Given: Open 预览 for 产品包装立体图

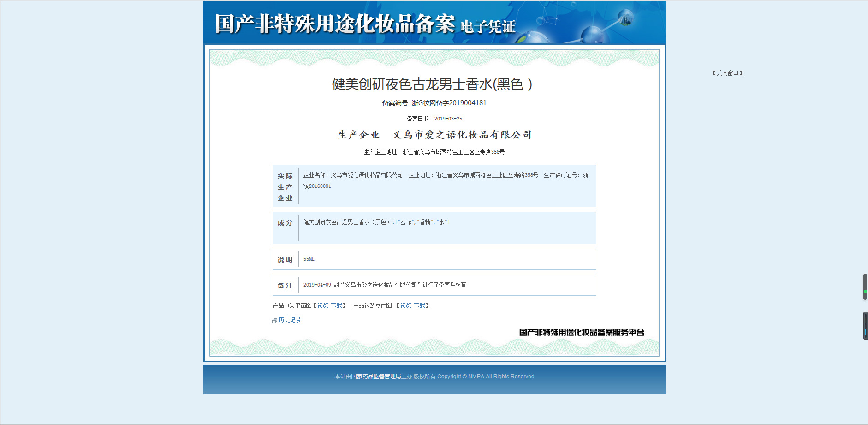Looking at the screenshot, I should (x=406, y=305).
